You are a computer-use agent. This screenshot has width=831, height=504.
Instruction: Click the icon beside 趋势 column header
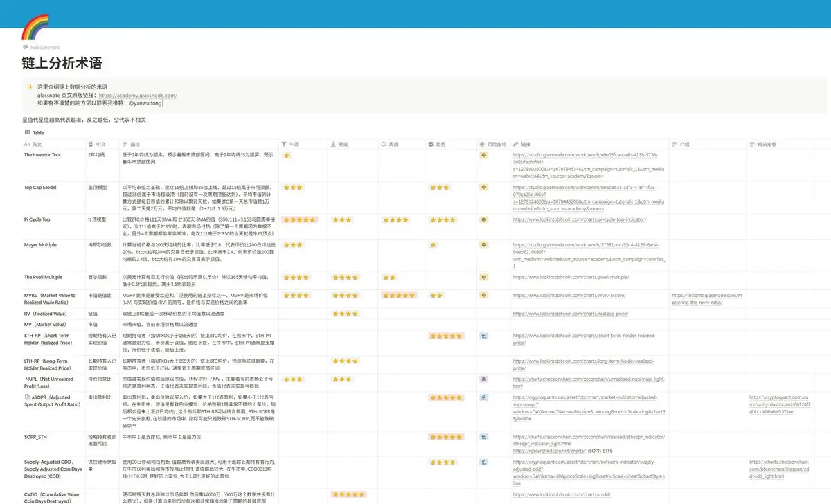click(431, 144)
